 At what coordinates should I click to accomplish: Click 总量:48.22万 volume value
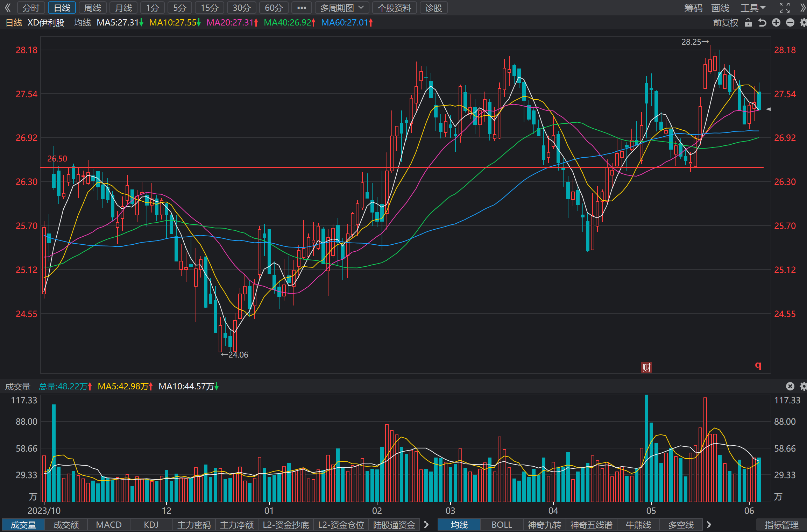click(x=65, y=386)
